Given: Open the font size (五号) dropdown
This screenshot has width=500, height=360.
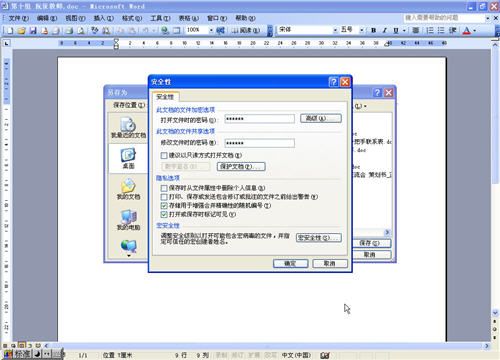Looking at the screenshot, I should click(x=362, y=30).
